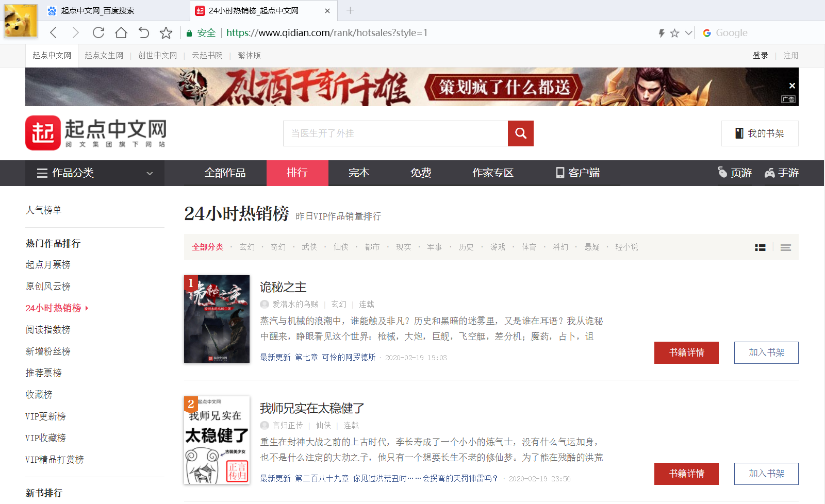Click the Google search icon beside address bar
Viewport: 825px width, 504px height.
pos(707,32)
